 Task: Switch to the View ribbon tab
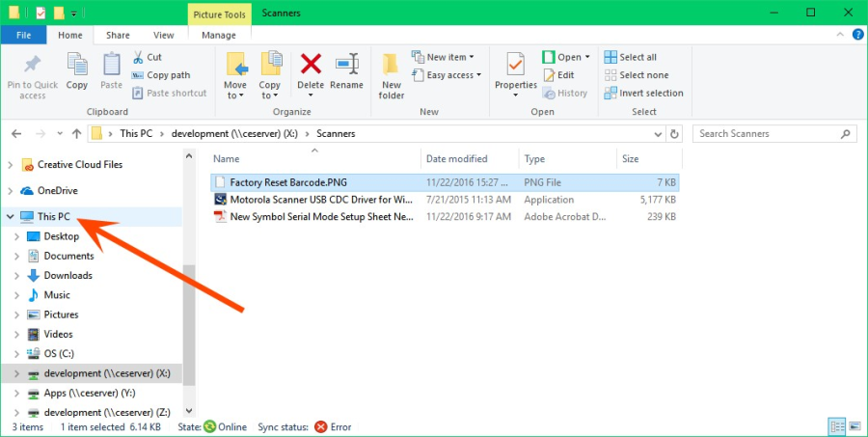point(164,36)
